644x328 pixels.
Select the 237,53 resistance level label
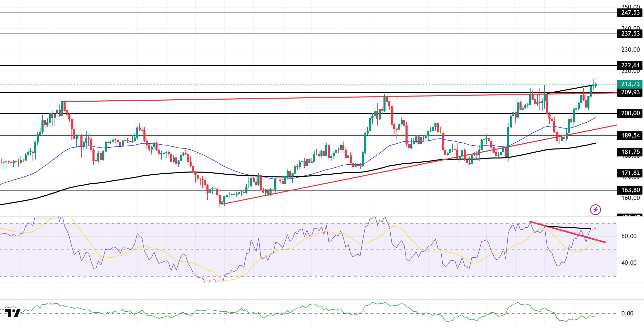click(630, 34)
